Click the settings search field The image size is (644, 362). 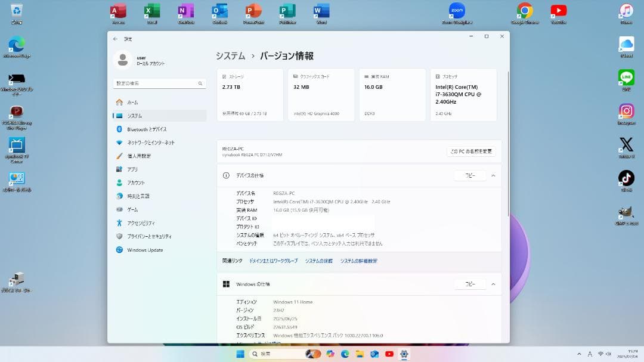[158, 83]
